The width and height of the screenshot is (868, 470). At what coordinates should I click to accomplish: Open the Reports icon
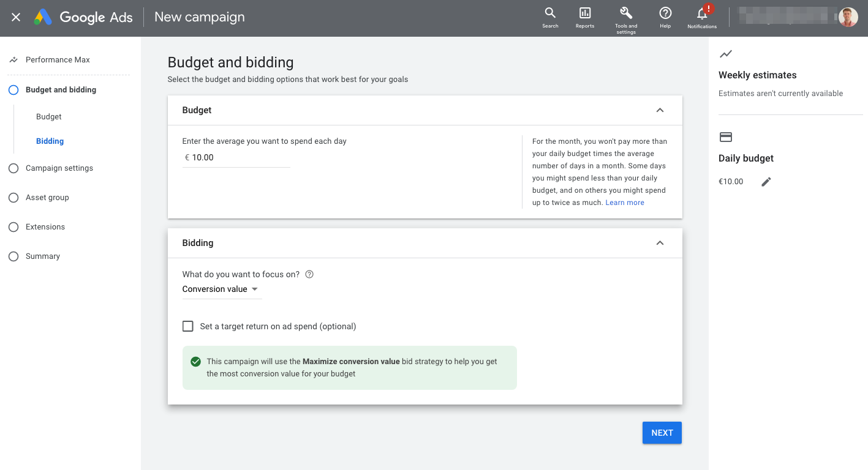click(x=584, y=17)
